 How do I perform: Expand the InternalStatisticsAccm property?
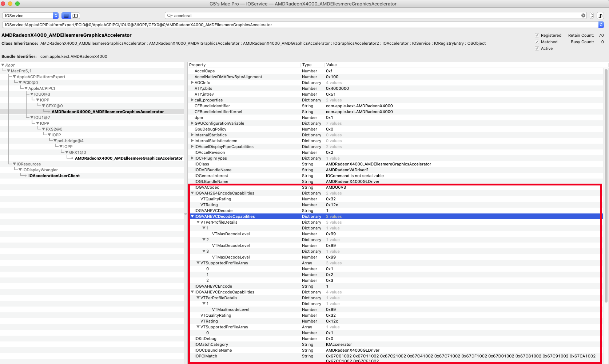click(192, 141)
